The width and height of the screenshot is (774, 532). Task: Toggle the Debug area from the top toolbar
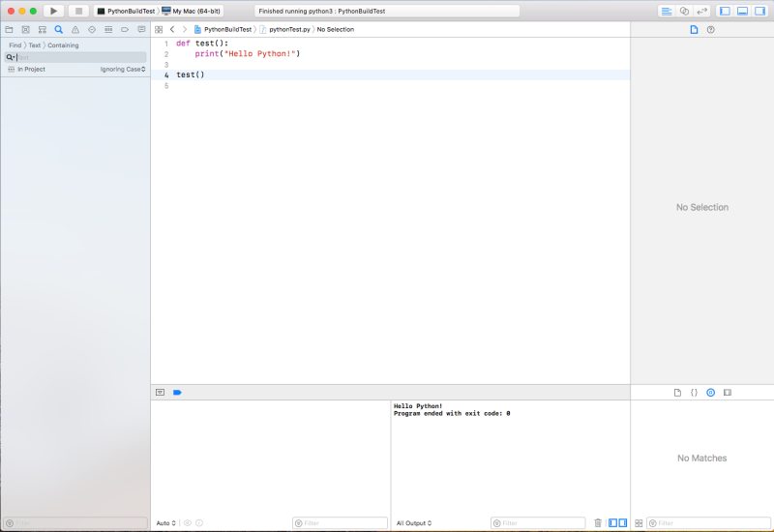tap(742, 11)
